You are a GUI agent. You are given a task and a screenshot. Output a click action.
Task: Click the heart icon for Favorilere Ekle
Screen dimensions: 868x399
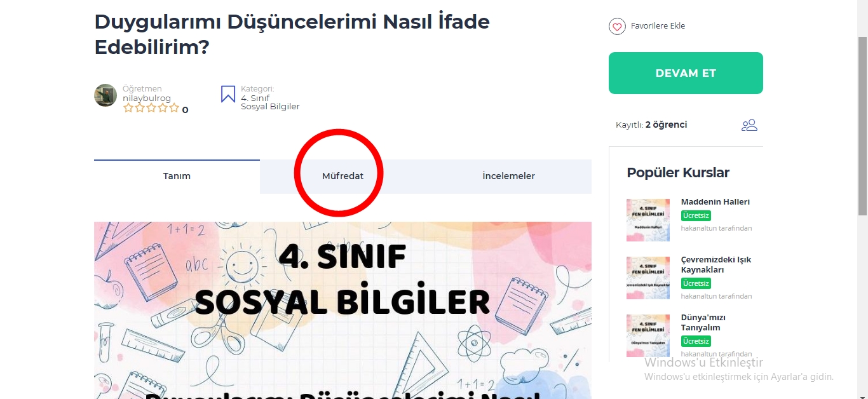click(617, 27)
